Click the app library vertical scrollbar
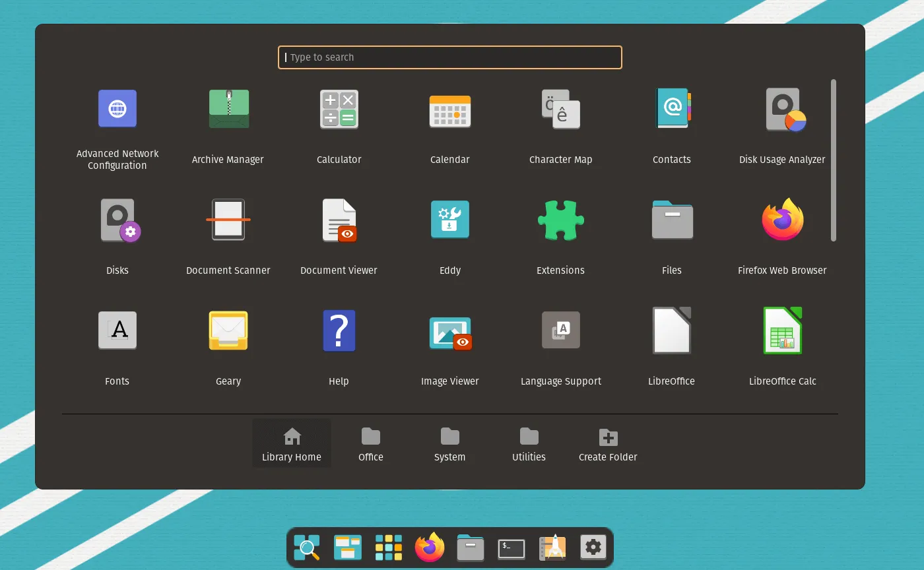 point(834,160)
